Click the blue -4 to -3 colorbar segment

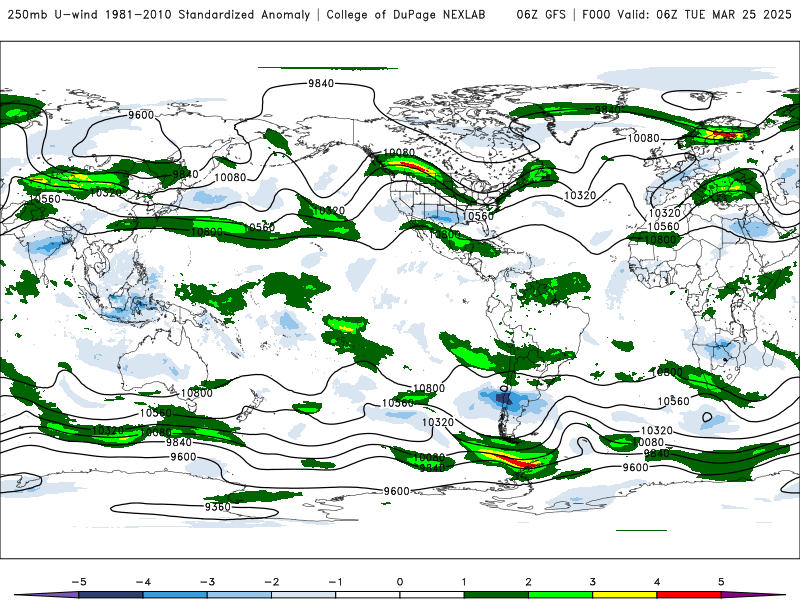click(175, 595)
